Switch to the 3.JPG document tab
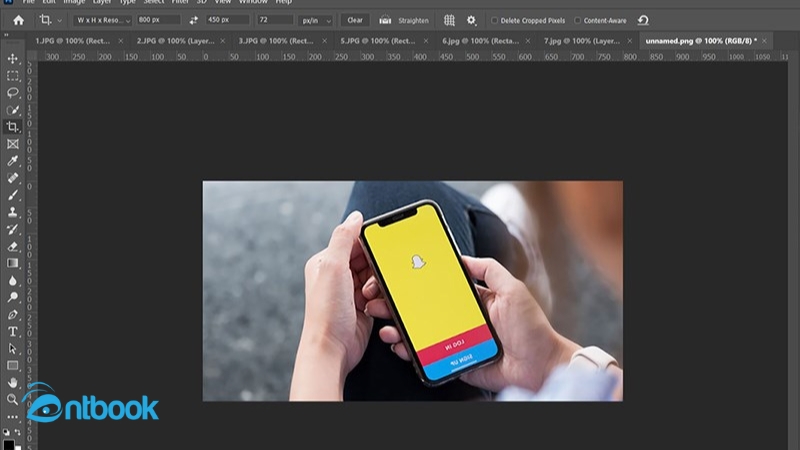800x450 pixels. click(276, 41)
